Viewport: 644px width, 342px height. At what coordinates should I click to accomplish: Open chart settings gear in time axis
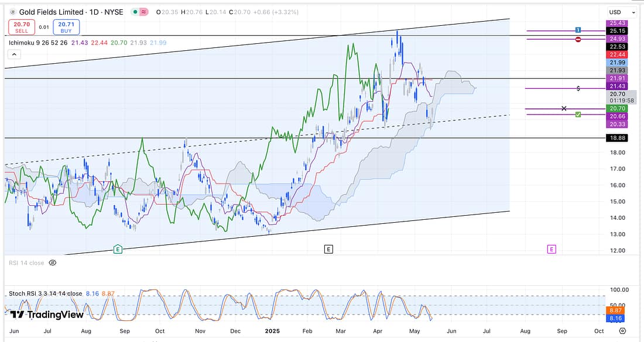pyautogui.click(x=622, y=330)
